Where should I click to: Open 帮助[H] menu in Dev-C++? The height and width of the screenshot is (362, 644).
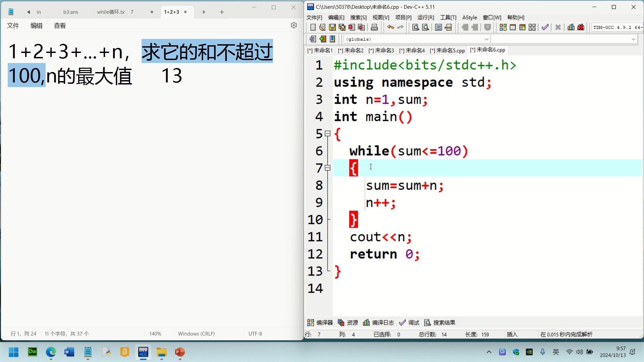516,17
